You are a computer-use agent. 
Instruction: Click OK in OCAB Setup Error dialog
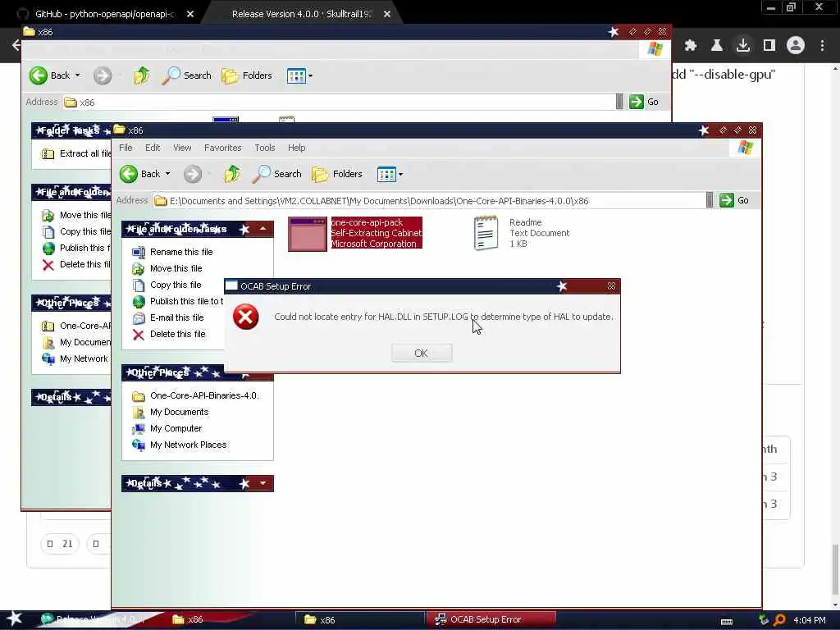pyautogui.click(x=421, y=353)
